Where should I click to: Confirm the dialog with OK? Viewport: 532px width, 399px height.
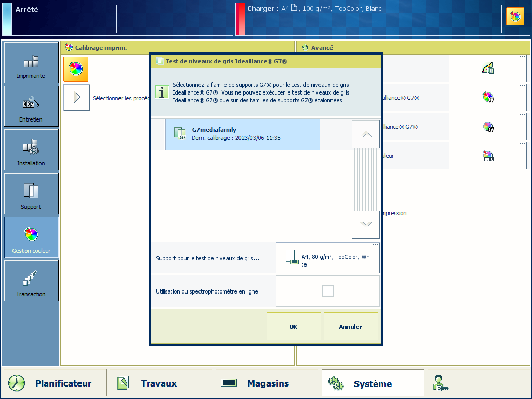294,326
